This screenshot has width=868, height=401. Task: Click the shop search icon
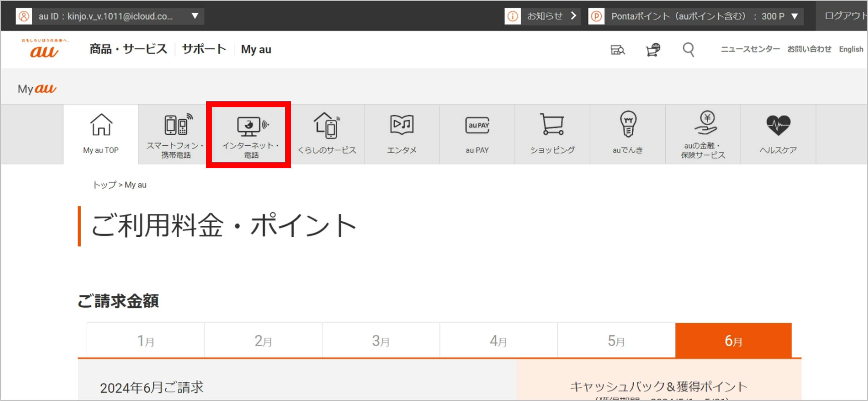pos(618,50)
